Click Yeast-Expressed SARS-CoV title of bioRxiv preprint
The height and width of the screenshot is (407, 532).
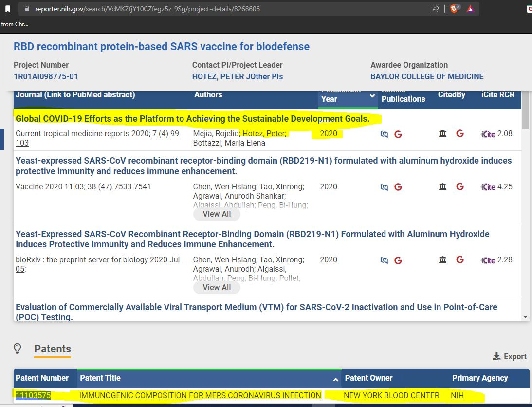click(253, 239)
